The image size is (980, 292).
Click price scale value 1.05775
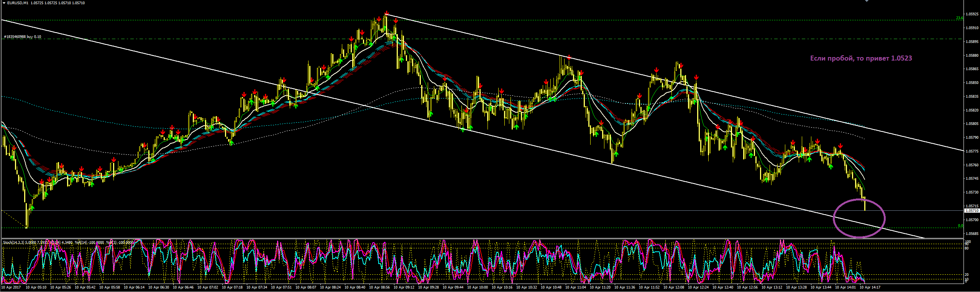tap(972, 151)
